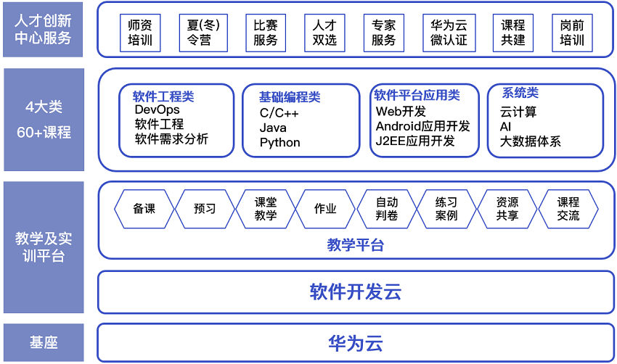Click the 比赛服务 box
The height and width of the screenshot is (364, 617).
(266, 33)
